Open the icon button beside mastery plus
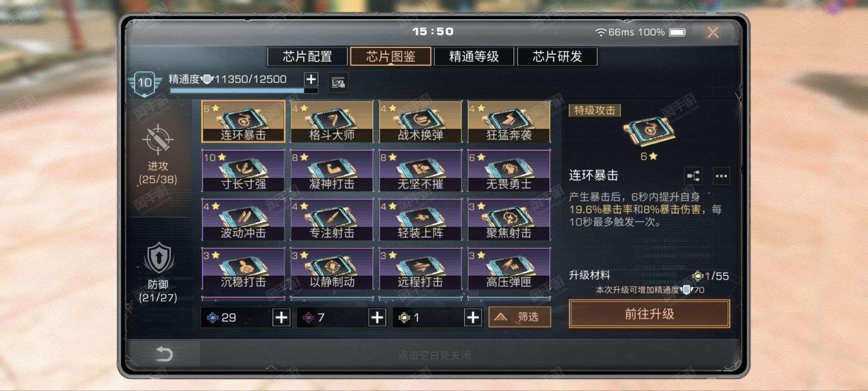This screenshot has height=391, width=868. click(x=338, y=83)
